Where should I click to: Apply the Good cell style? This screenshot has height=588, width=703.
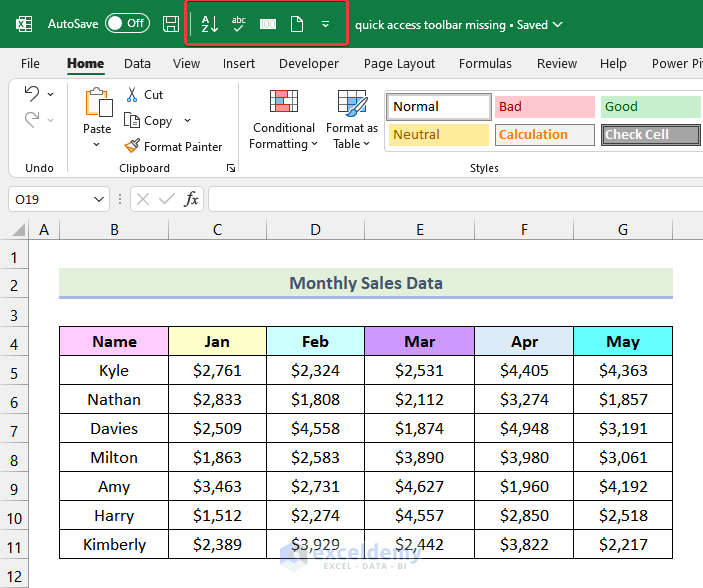[651, 107]
